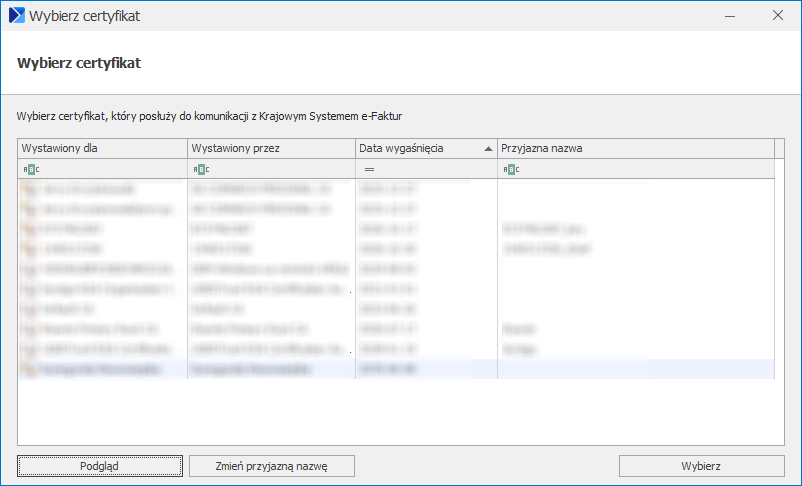The height and width of the screenshot is (486, 802).
Task: Click the application logo in the title bar
Action: [16, 15]
